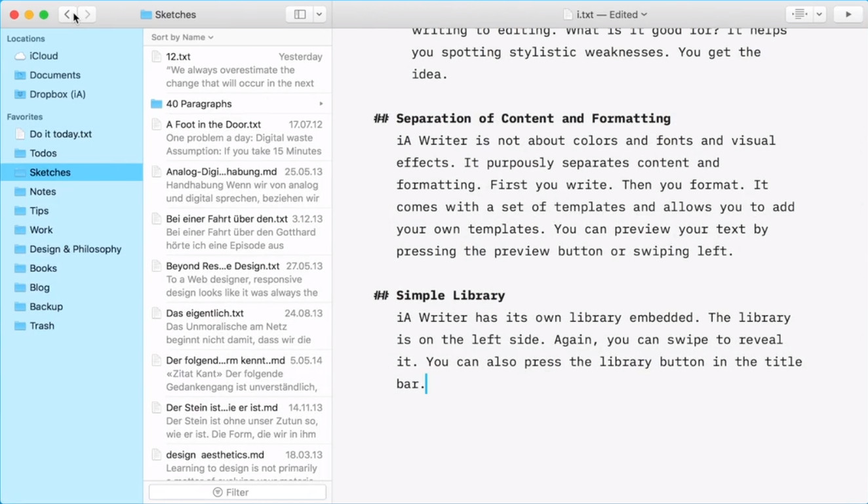Click the filter icon in Filter field
The image size is (868, 504).
click(x=218, y=492)
